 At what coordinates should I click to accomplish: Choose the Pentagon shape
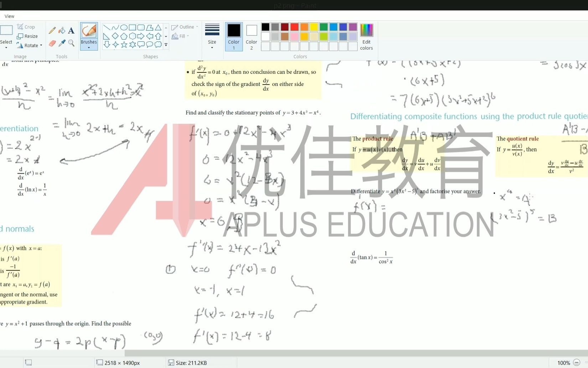click(124, 36)
